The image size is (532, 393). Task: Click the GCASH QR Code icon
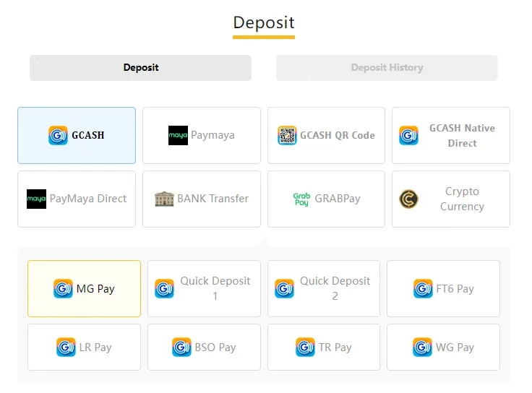[287, 135]
